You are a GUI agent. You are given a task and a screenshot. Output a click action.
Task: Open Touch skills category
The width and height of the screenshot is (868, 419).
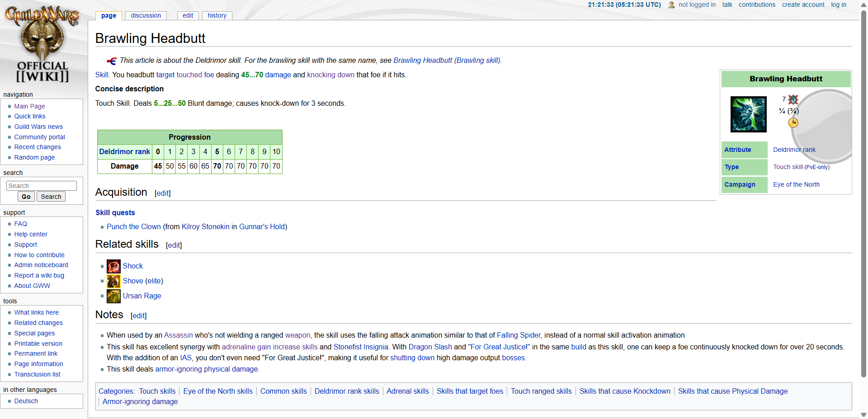pos(157,391)
